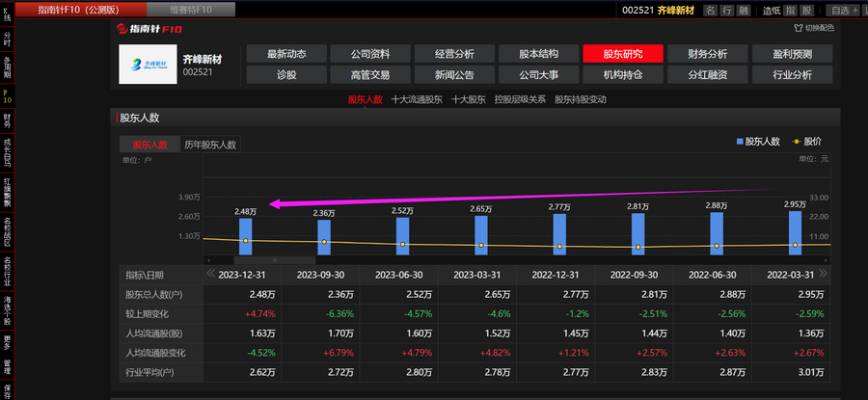Open 公司资料 section
This screenshot has width=868, height=400.
coord(370,54)
